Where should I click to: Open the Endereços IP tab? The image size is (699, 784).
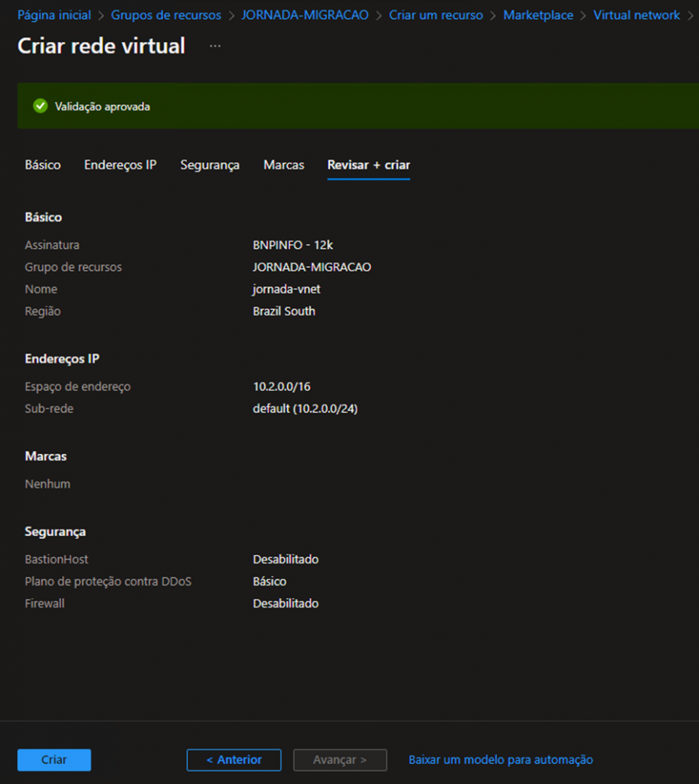tap(120, 165)
